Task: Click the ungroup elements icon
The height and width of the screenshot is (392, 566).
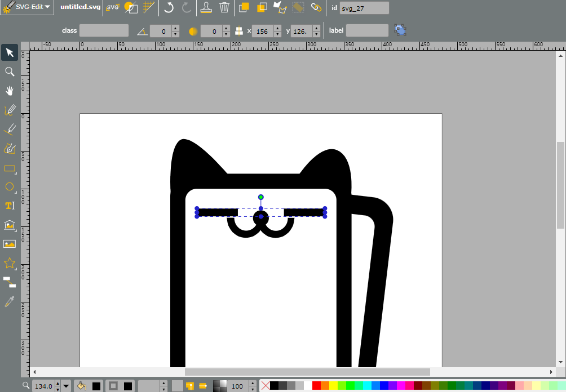Action: tap(400, 30)
